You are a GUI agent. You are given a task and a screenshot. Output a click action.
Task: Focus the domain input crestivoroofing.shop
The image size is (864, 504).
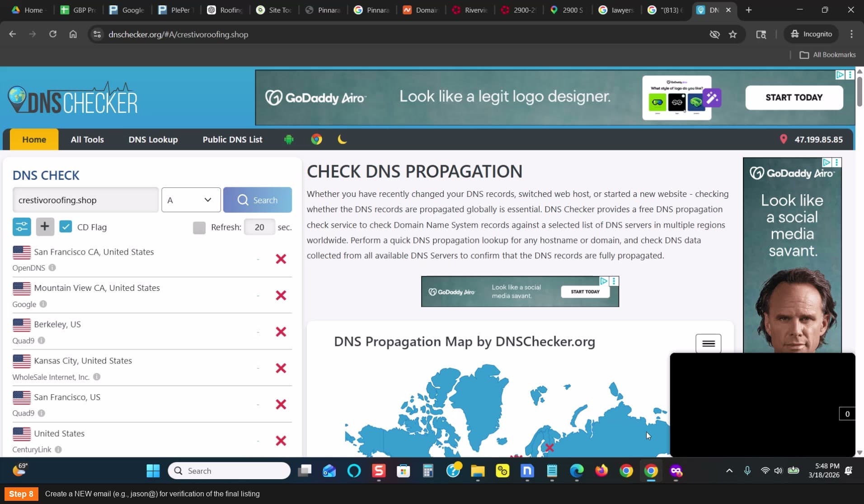(85, 200)
